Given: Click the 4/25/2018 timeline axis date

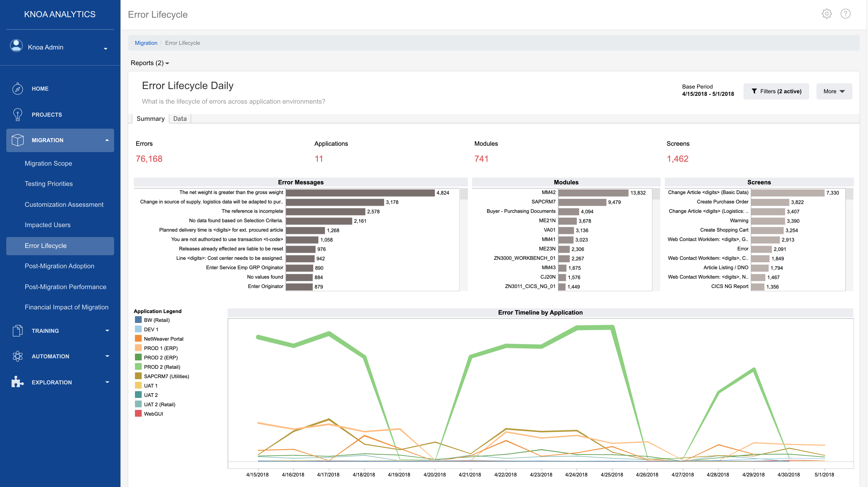Looking at the screenshot, I should coord(612,474).
